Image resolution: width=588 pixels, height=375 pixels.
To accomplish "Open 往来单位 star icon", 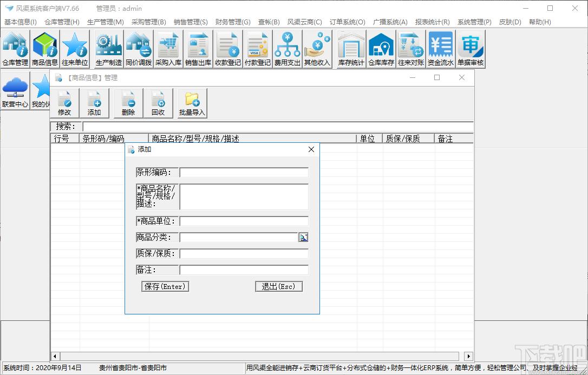I will click(x=75, y=49).
